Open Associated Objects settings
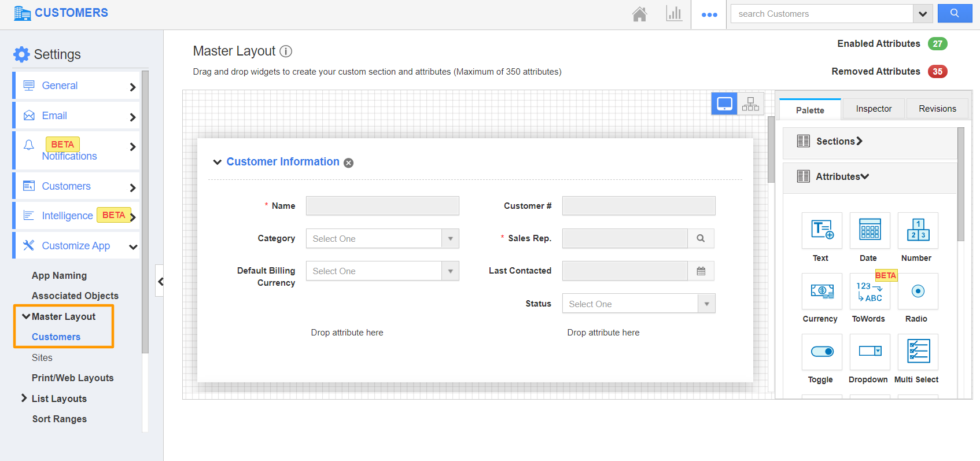The image size is (980, 461). [x=75, y=296]
